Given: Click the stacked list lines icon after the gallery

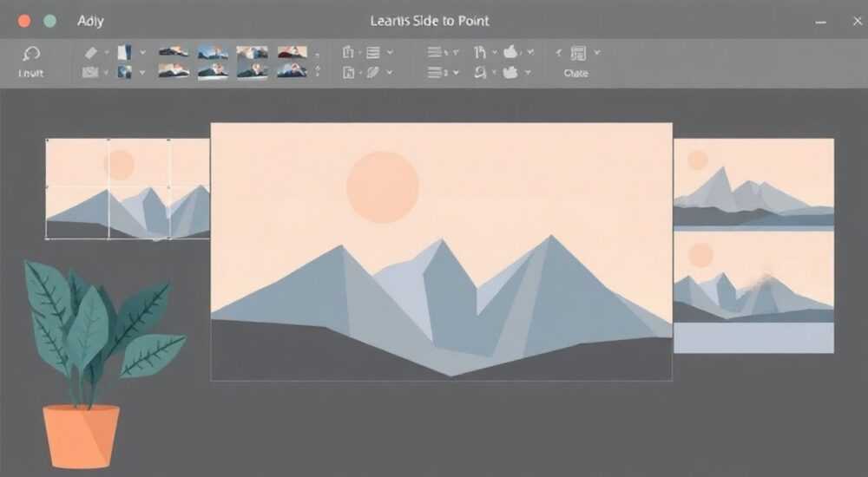Looking at the screenshot, I should point(373,53).
